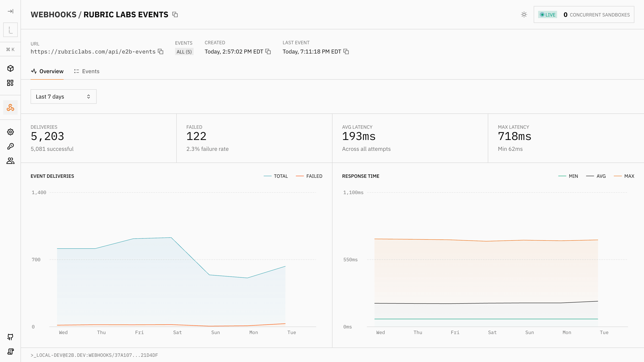Open API Keys key icon in sidebar

pyautogui.click(x=10, y=146)
